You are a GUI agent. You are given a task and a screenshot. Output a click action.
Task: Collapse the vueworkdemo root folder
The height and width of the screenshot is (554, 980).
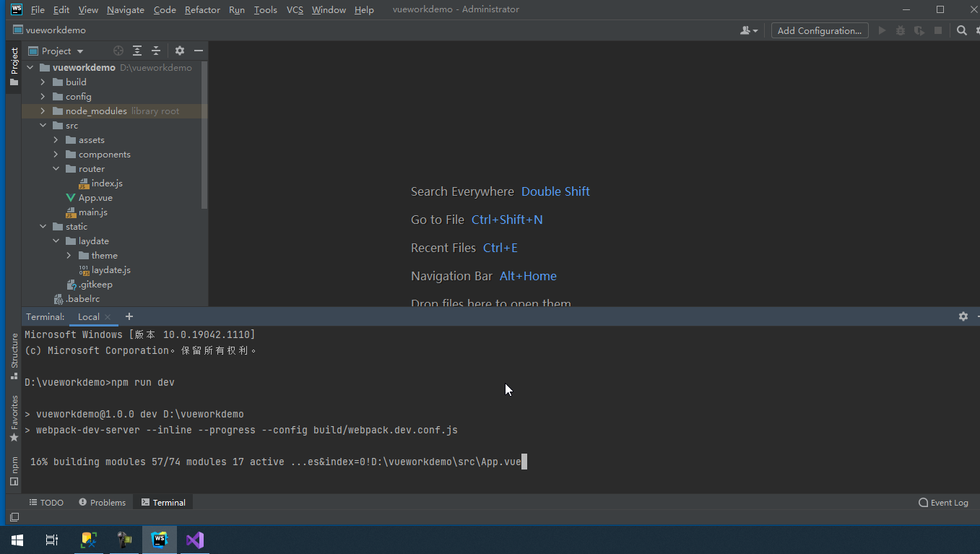pos(30,67)
